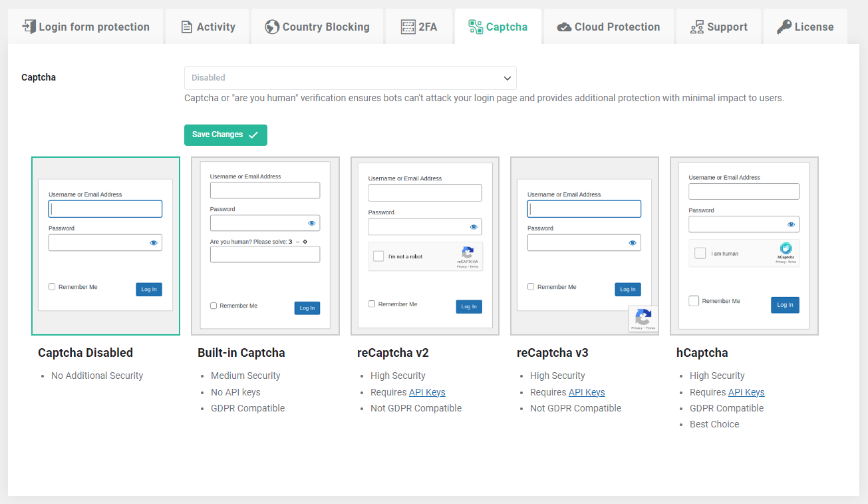Screen dimensions: 868x504
Task: Toggle password eye in Built-in Captcha preview
Action: pyautogui.click(x=312, y=223)
